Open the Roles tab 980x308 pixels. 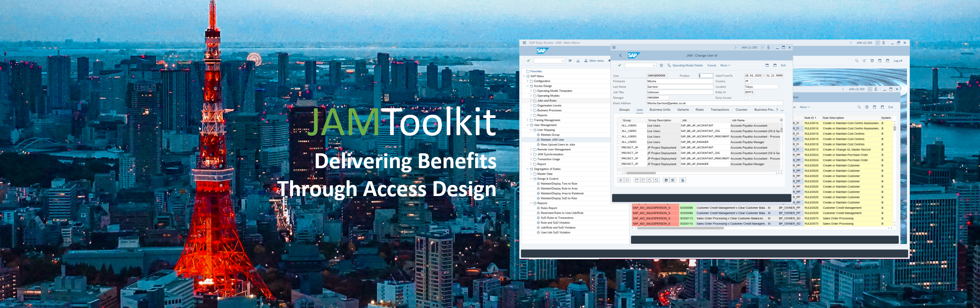coord(700,110)
